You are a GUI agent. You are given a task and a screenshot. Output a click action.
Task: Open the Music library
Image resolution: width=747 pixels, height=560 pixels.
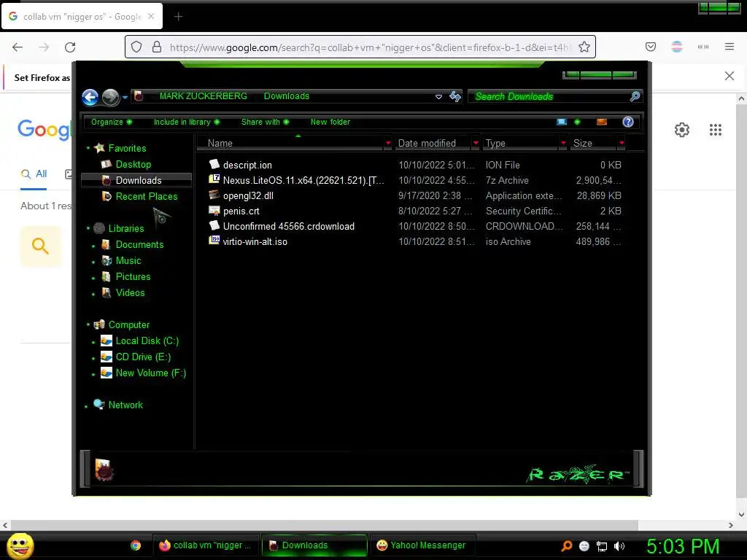pos(128,260)
